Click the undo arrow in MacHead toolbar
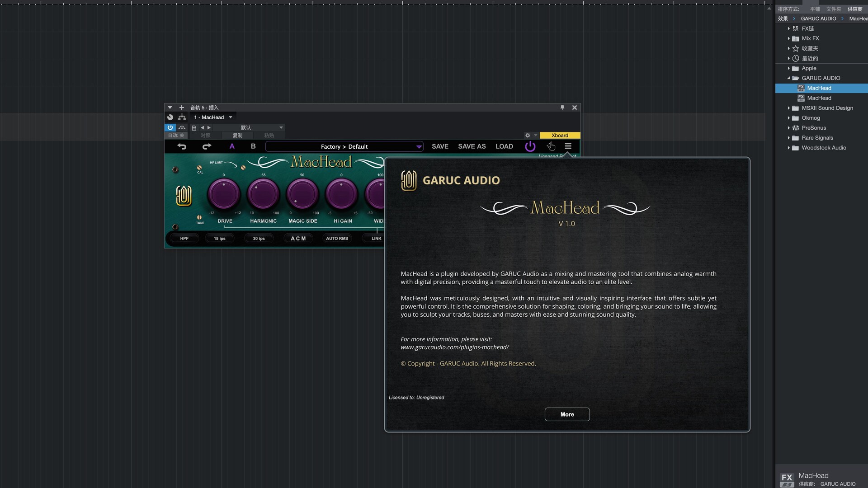The width and height of the screenshot is (868, 488). coord(182,146)
